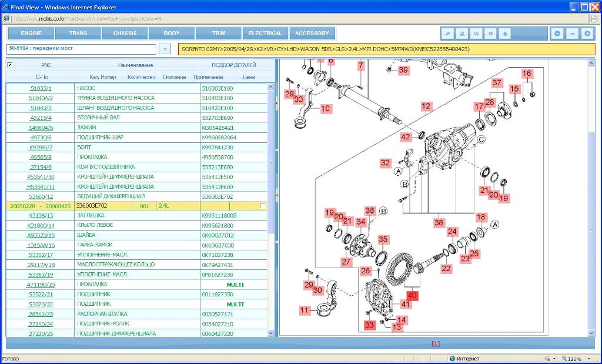Select callout number 40 in the diagram

(412, 295)
